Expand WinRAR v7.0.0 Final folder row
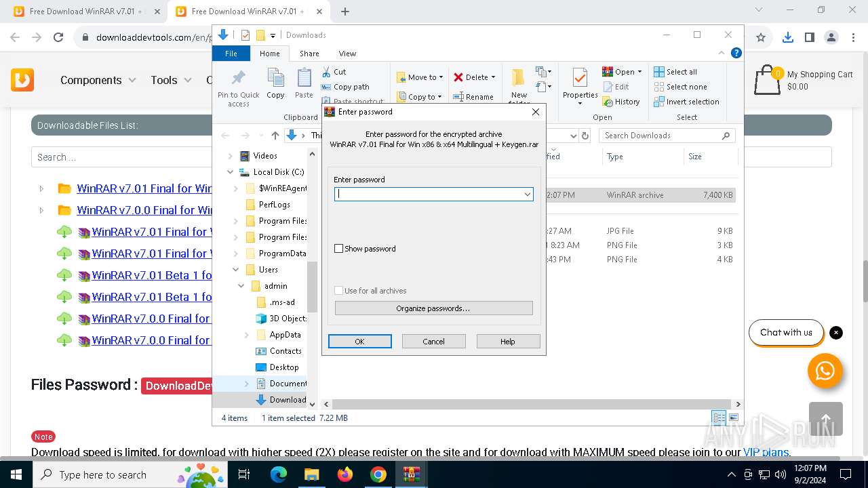The width and height of the screenshot is (868, 488). tap(41, 210)
